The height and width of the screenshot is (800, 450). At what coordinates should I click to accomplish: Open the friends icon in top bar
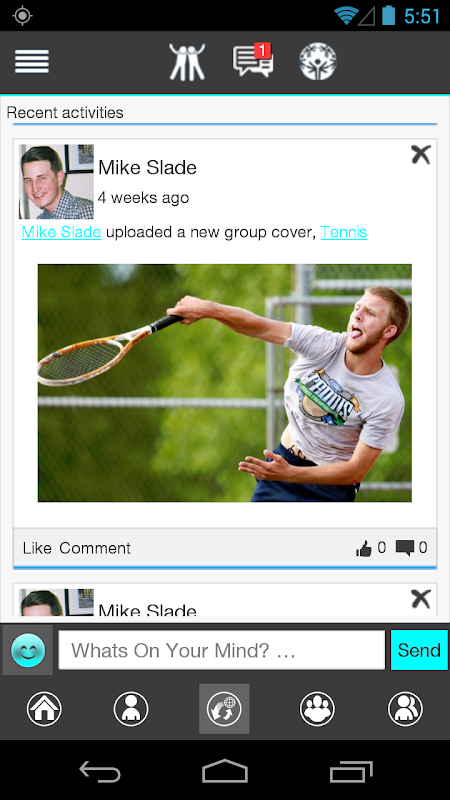(x=187, y=62)
